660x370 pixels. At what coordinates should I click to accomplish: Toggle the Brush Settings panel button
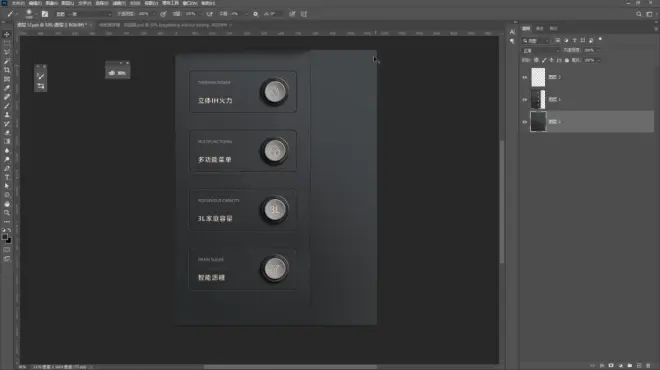[x=45, y=14]
